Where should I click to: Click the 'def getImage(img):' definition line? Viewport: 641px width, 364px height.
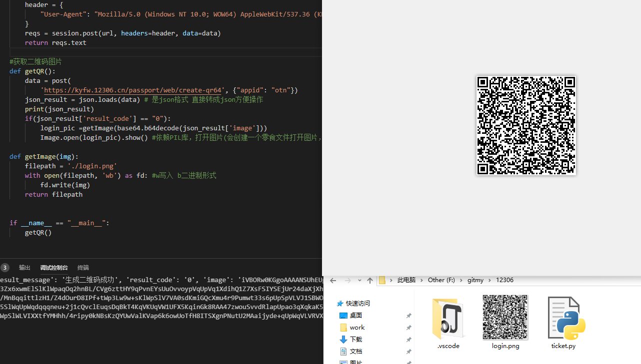tap(44, 157)
